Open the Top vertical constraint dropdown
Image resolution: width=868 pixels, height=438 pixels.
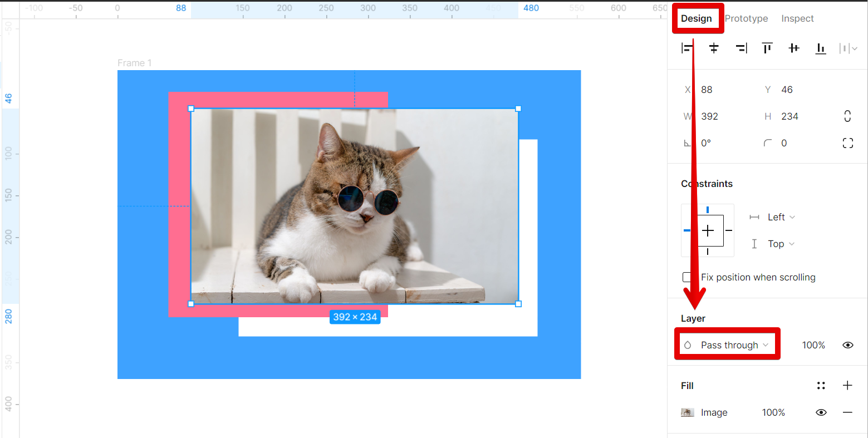[x=781, y=244]
